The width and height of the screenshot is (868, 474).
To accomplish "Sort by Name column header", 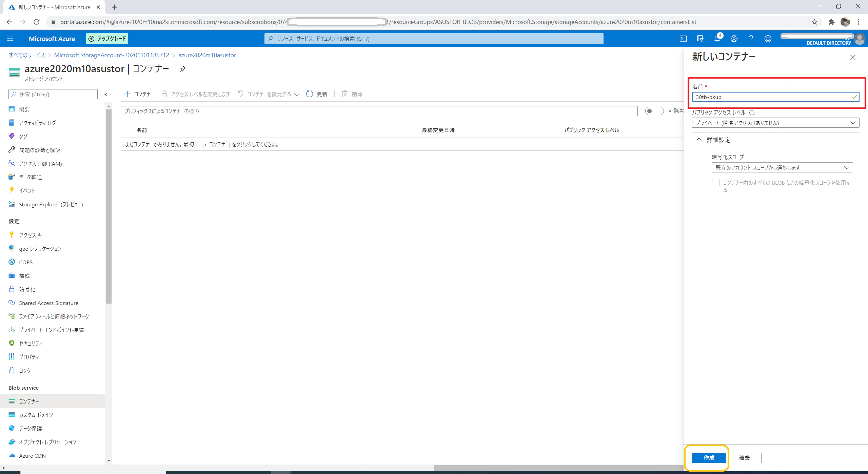I will (x=142, y=130).
